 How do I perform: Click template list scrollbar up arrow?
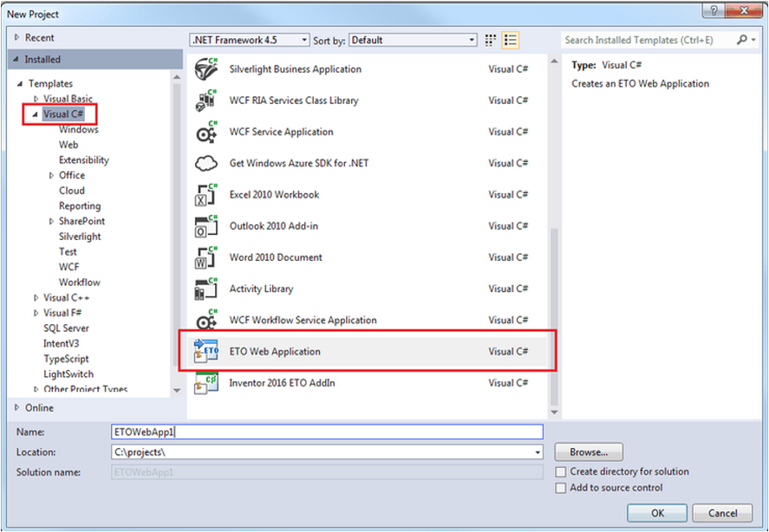[554, 62]
